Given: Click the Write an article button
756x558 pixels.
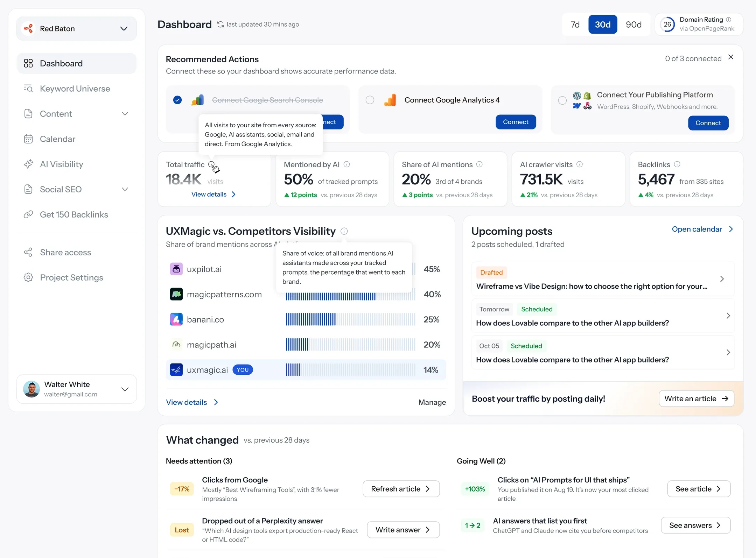Looking at the screenshot, I should [x=696, y=398].
